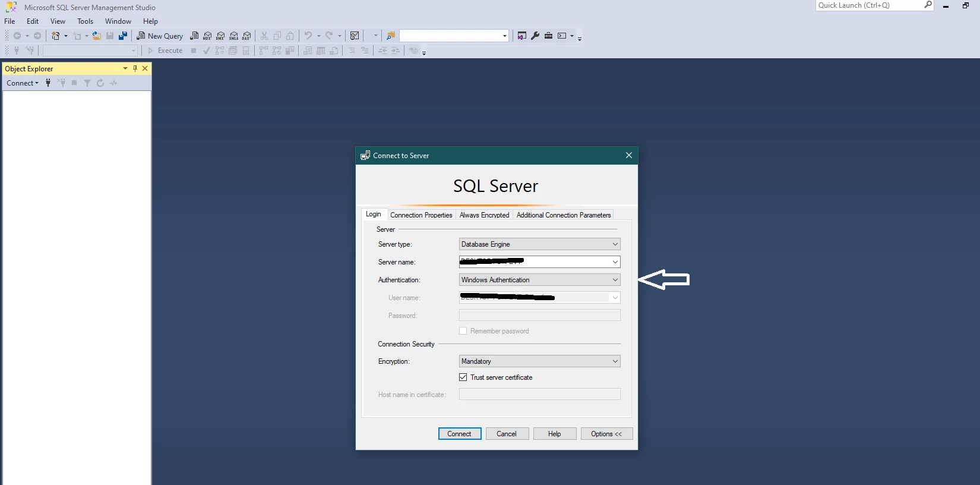Switch to the Always Encrypted tab
This screenshot has height=485, width=980.
coord(484,215)
